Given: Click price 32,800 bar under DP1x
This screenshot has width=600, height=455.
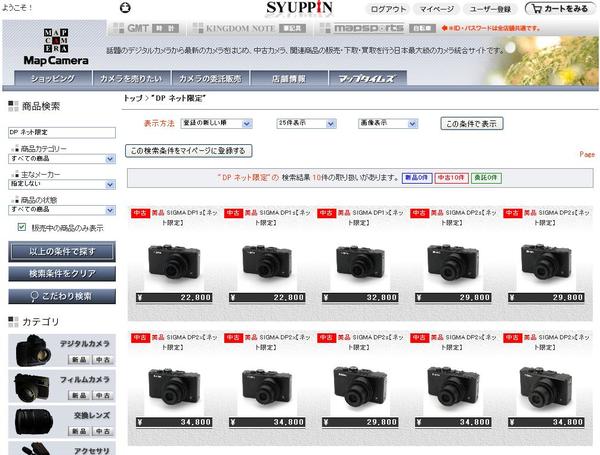Looking at the screenshot, I should click(x=360, y=297).
